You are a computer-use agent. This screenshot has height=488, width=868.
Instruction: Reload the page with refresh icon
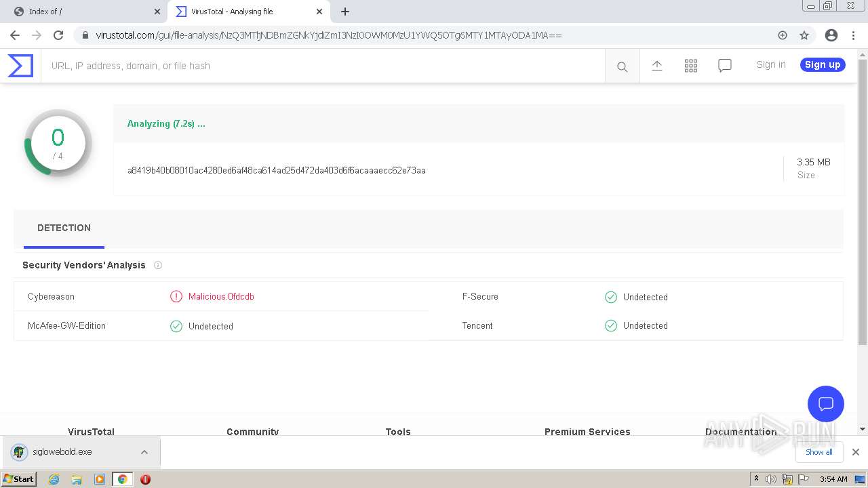pyautogui.click(x=58, y=35)
